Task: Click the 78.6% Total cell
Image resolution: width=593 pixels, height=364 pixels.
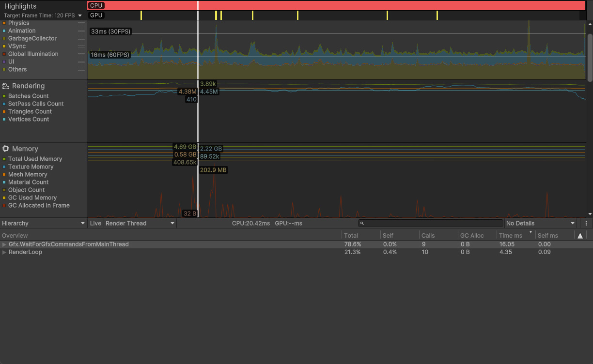Action: coord(353,244)
